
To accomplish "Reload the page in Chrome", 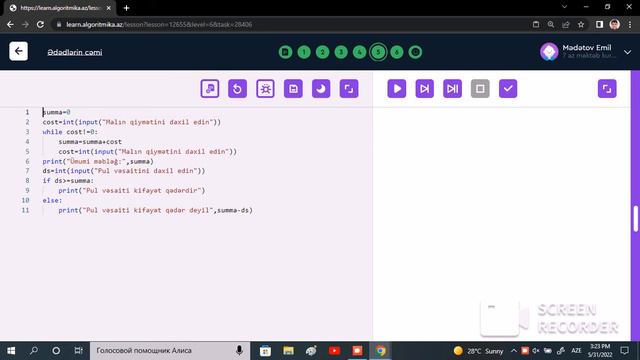I will coord(40,24).
